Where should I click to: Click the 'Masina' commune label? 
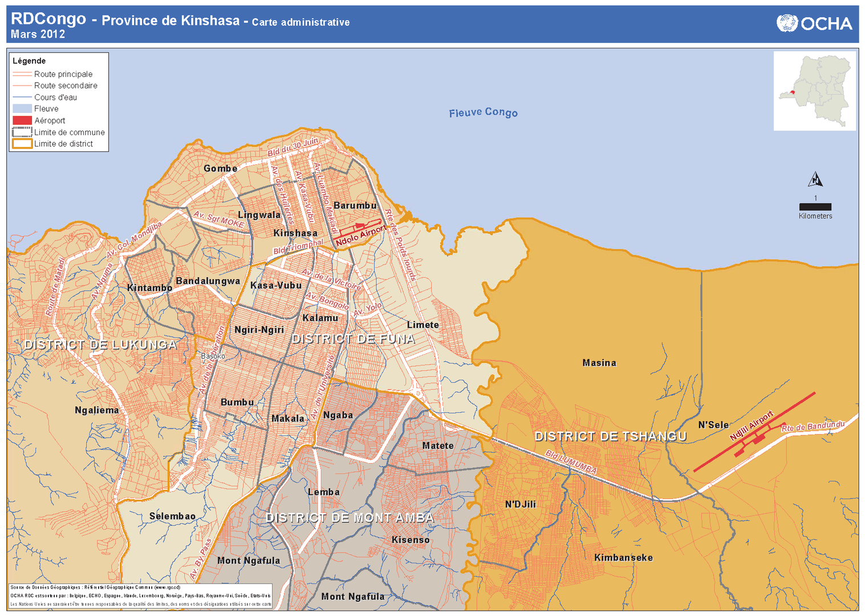[x=599, y=363]
